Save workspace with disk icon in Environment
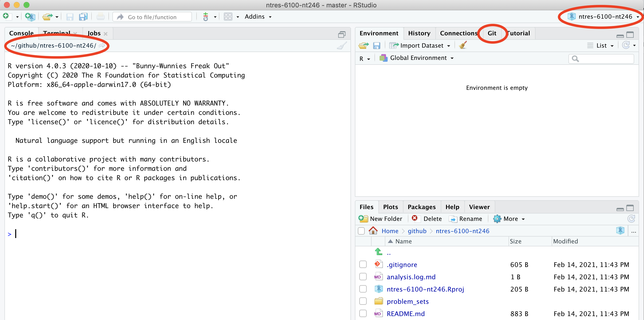Viewport: 644px width, 320px height. 376,45
